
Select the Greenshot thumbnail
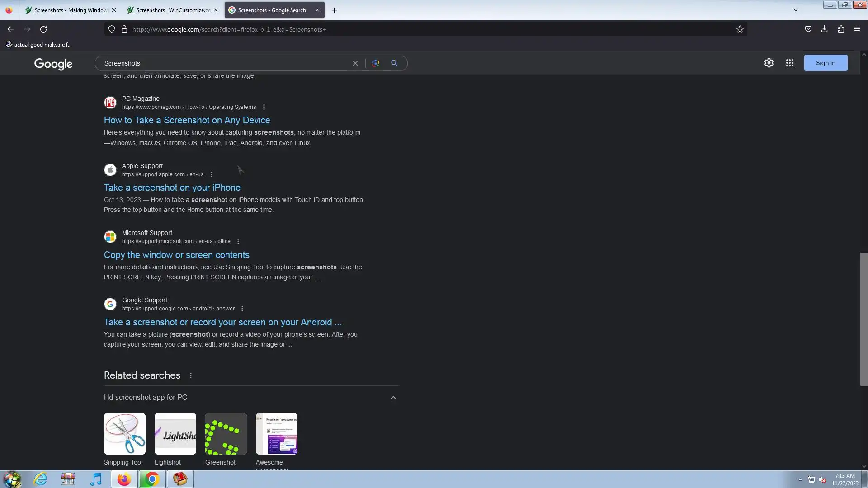tap(226, 434)
